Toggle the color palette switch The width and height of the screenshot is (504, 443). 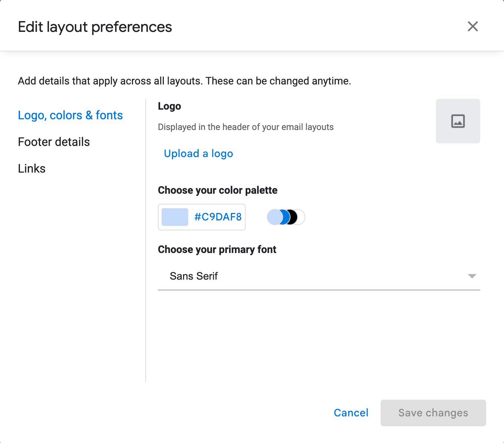(285, 217)
